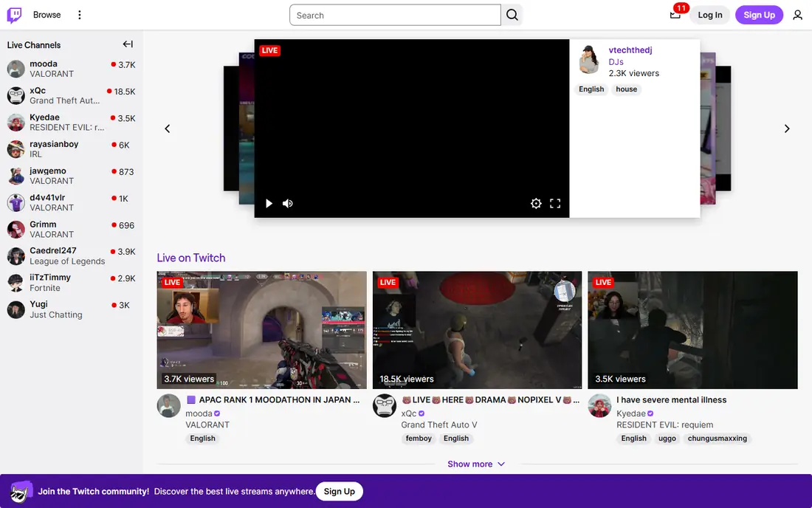The height and width of the screenshot is (508, 812).
Task: Click the femboy tag
Action: [x=419, y=438]
